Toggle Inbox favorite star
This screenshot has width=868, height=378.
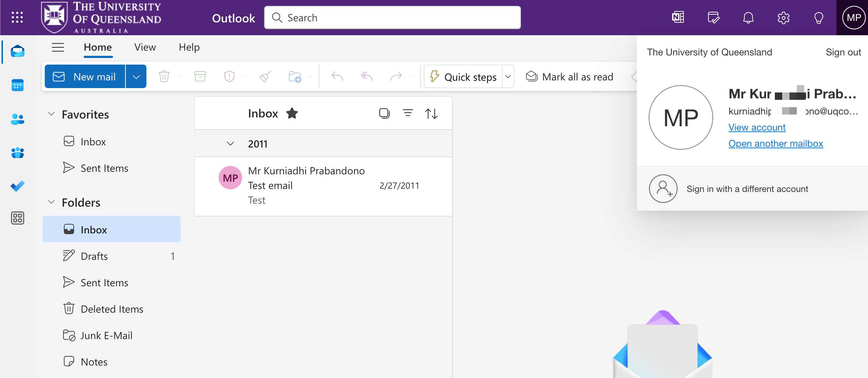(292, 113)
